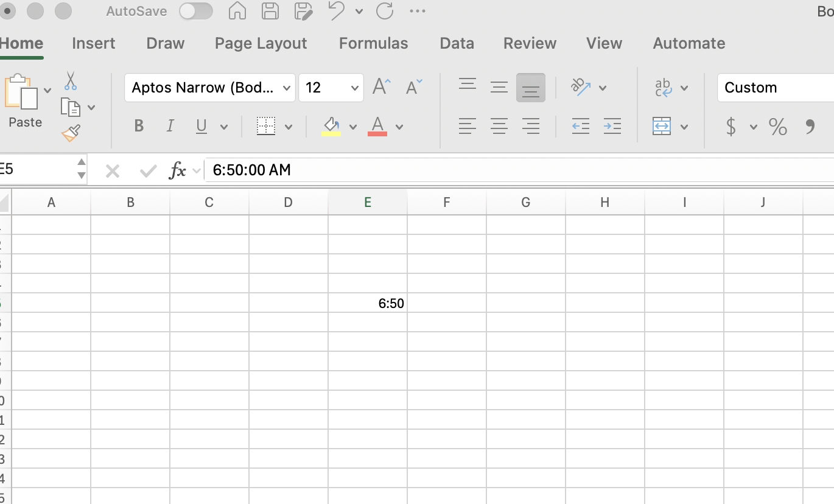Expand the Merge options arrow

pyautogui.click(x=684, y=127)
